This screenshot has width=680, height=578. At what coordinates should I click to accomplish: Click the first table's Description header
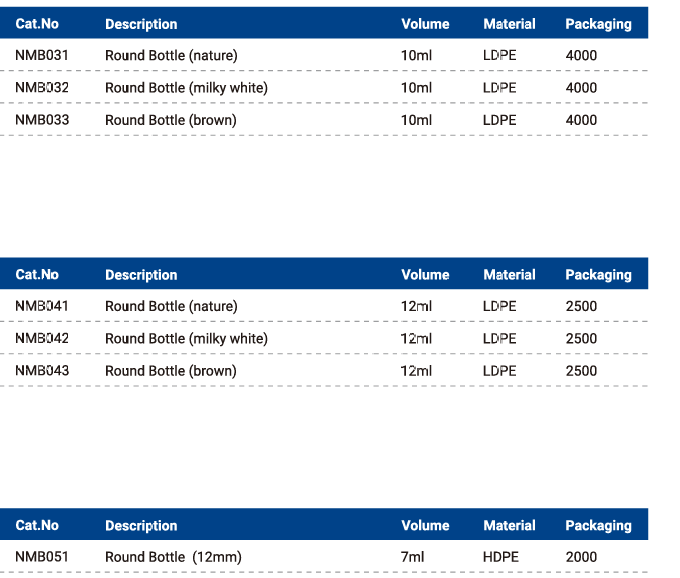point(141,24)
